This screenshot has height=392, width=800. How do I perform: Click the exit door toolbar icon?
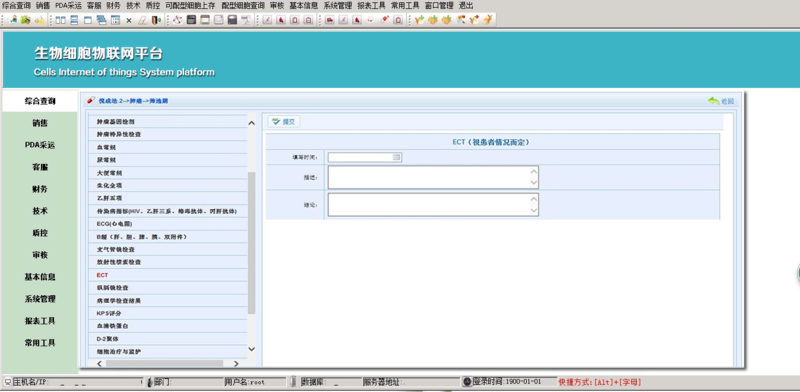(x=157, y=20)
